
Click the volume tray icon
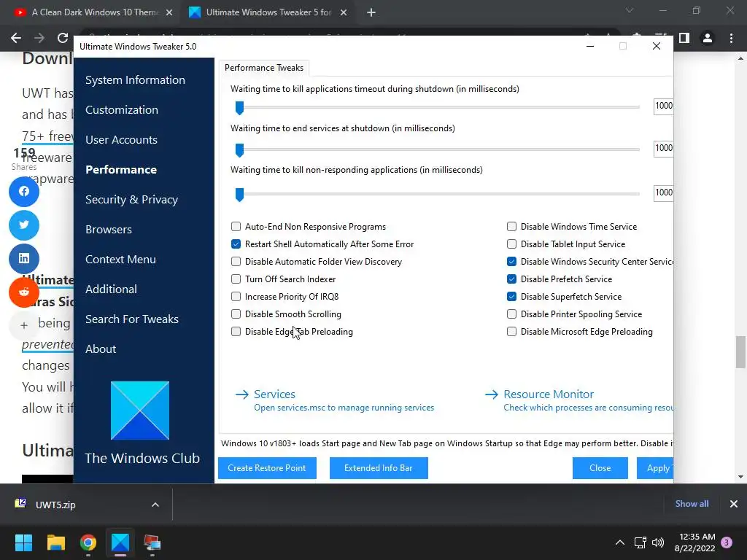[x=658, y=542]
